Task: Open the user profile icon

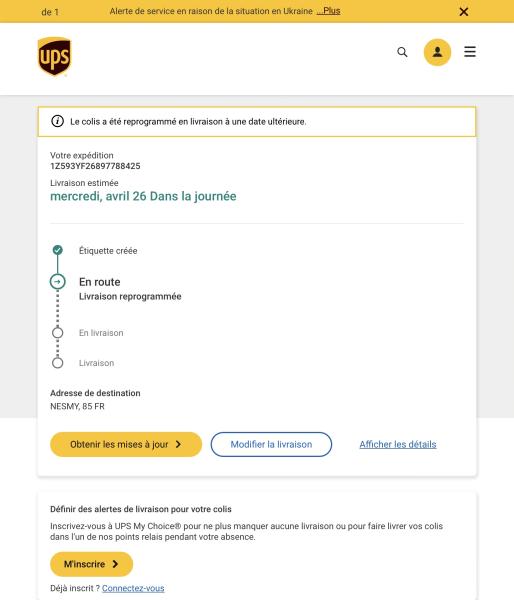Action: click(437, 52)
